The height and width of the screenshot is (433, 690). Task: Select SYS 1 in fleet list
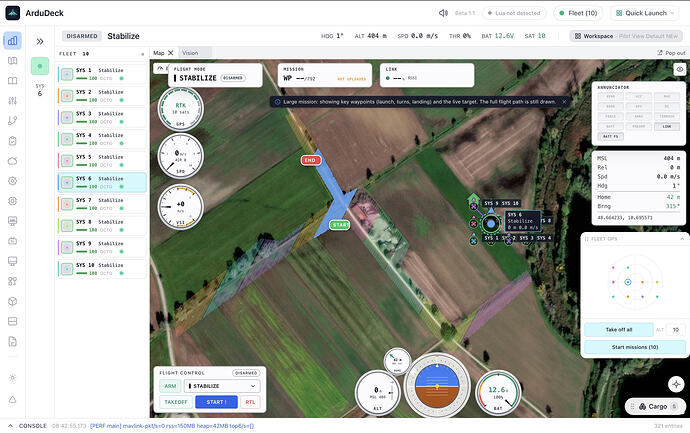(x=102, y=74)
